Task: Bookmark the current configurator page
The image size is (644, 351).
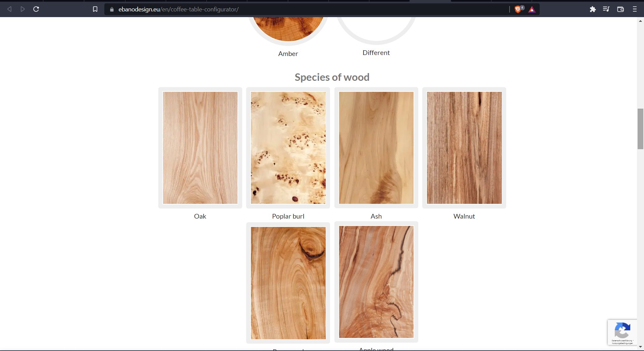Action: [95, 9]
